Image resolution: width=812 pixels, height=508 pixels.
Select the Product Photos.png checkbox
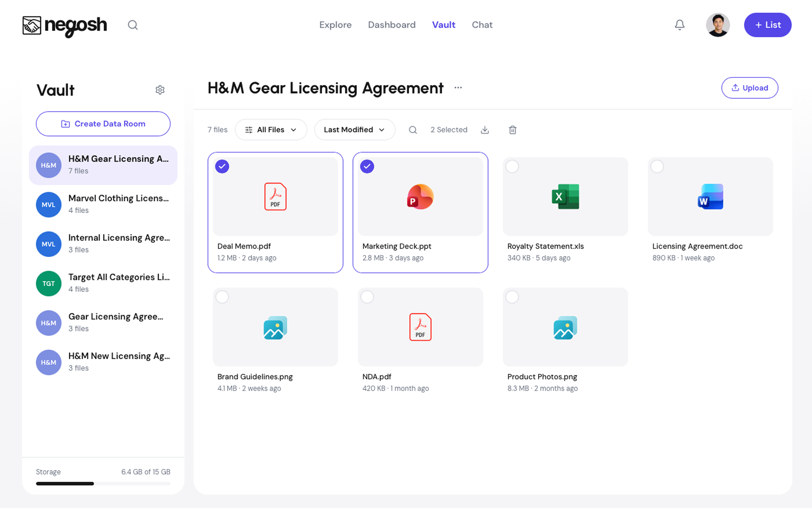coord(512,297)
